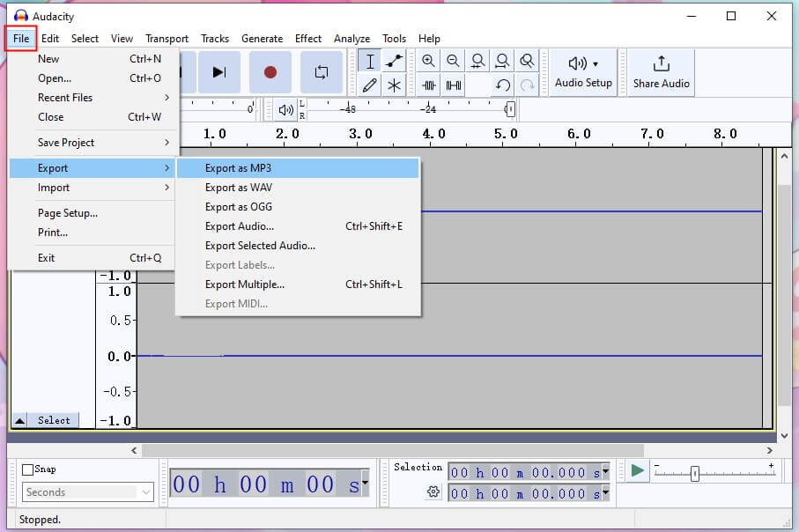Open the Tools menu
The height and width of the screenshot is (532, 799).
point(394,38)
